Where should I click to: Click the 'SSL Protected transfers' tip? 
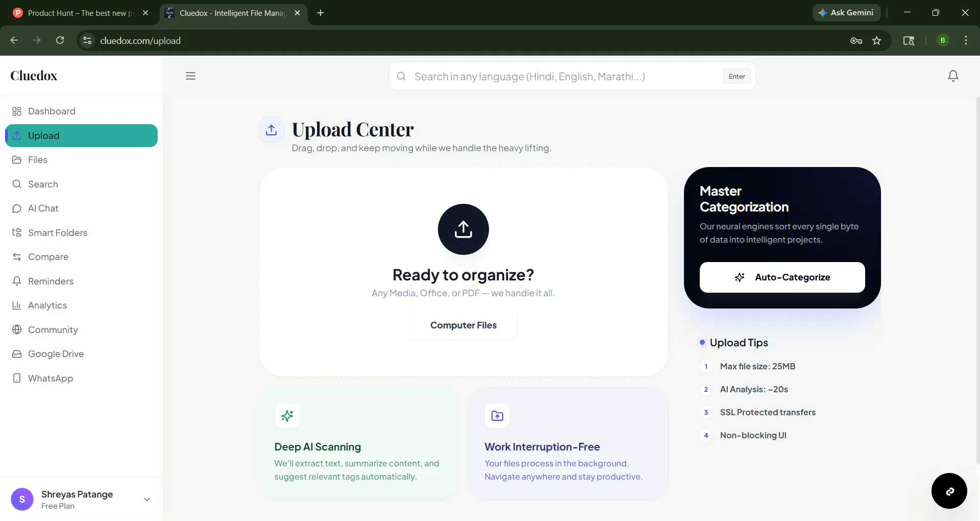(768, 412)
